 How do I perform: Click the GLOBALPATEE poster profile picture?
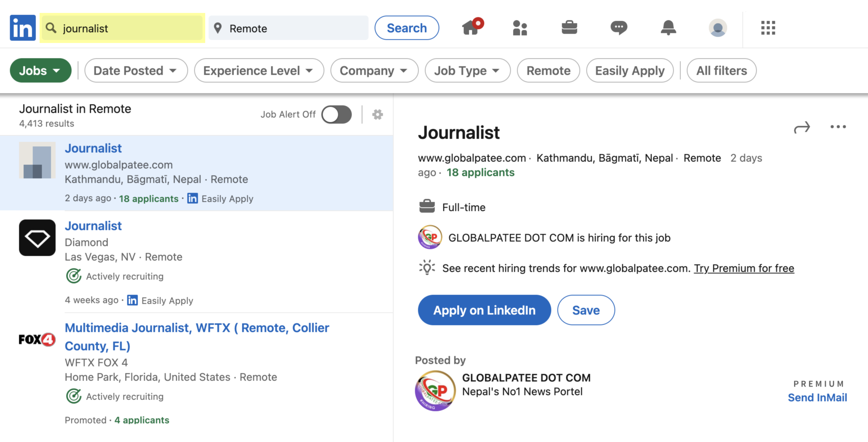435,391
